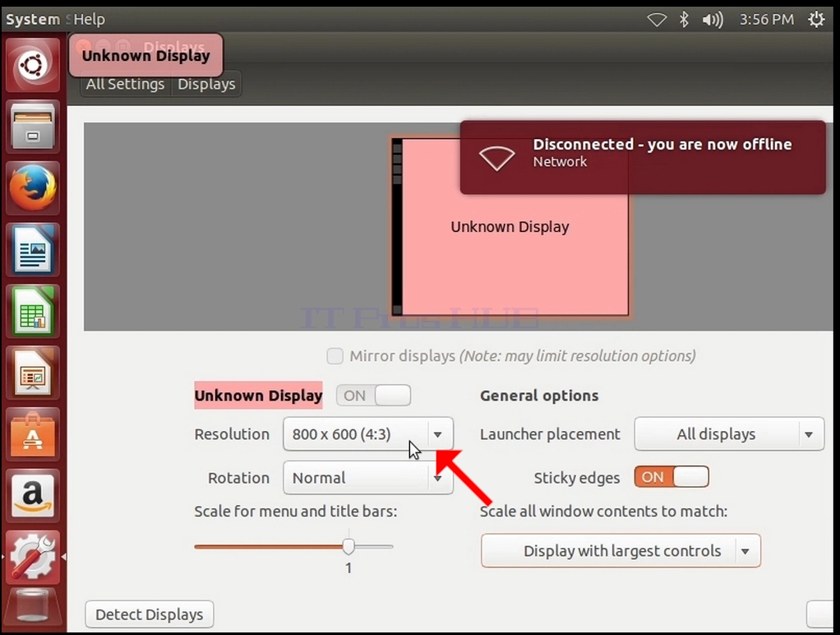Click the Detect Displays button
The width and height of the screenshot is (840, 635).
150,614
